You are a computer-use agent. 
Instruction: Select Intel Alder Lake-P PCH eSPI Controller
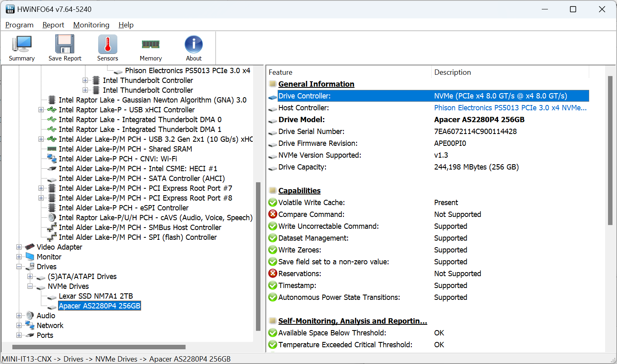tap(123, 208)
